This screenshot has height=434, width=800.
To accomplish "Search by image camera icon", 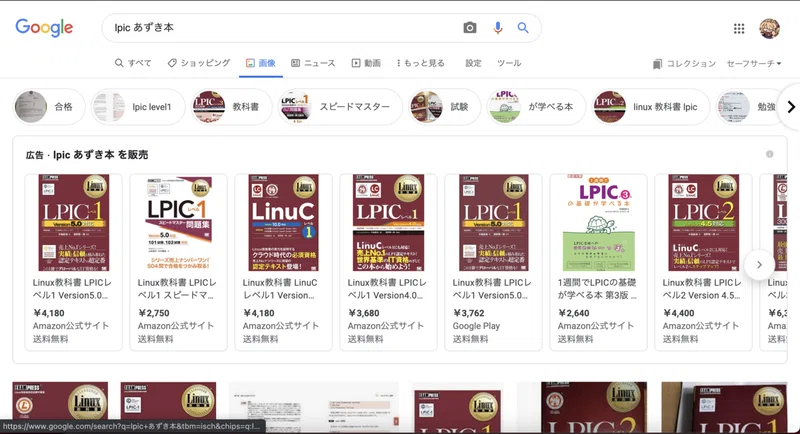I will click(x=469, y=28).
